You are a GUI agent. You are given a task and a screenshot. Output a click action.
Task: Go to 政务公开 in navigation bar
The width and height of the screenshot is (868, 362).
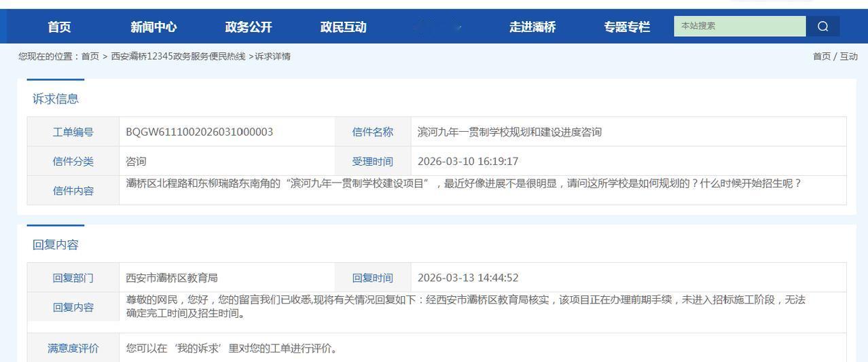[x=249, y=27]
